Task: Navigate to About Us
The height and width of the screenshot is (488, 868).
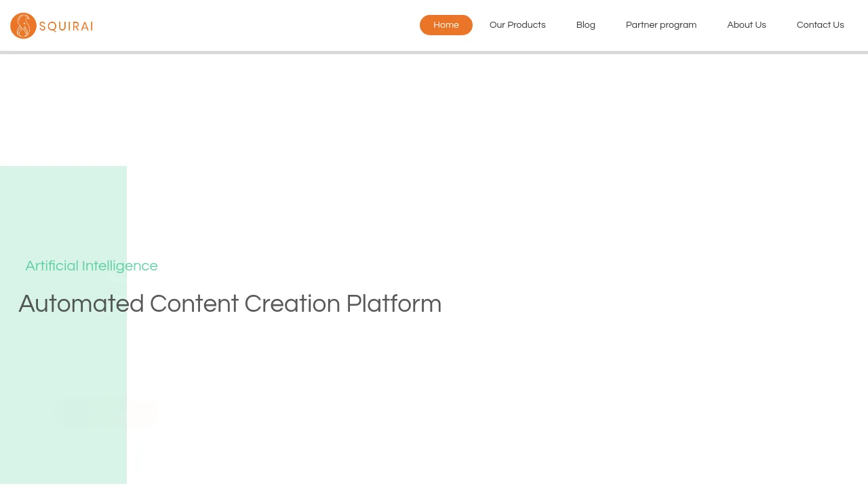Action: 747,25
